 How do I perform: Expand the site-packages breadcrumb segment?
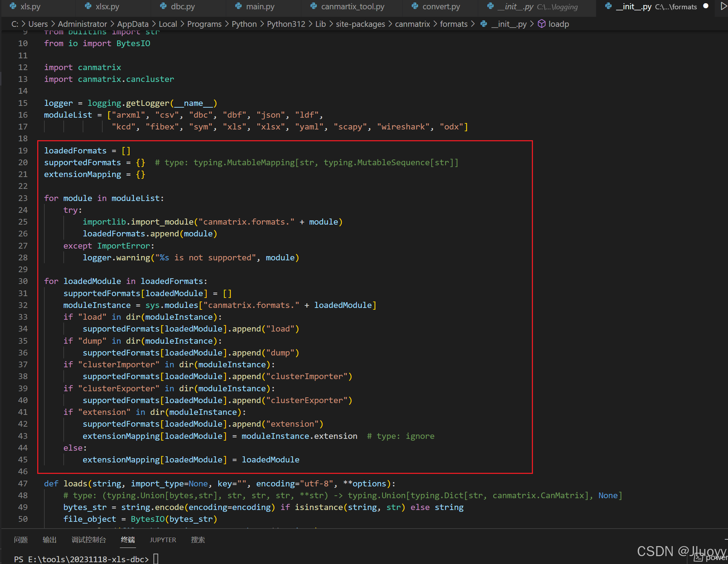[x=360, y=24]
